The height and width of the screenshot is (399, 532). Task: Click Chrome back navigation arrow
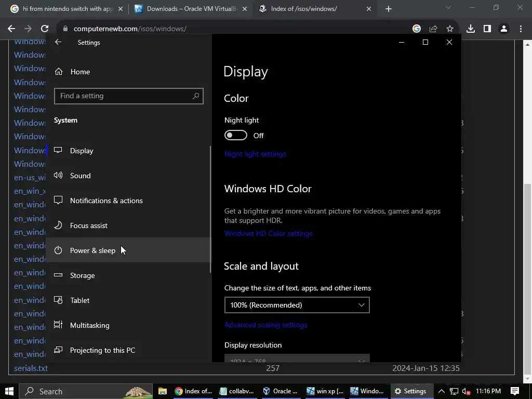(x=11, y=29)
